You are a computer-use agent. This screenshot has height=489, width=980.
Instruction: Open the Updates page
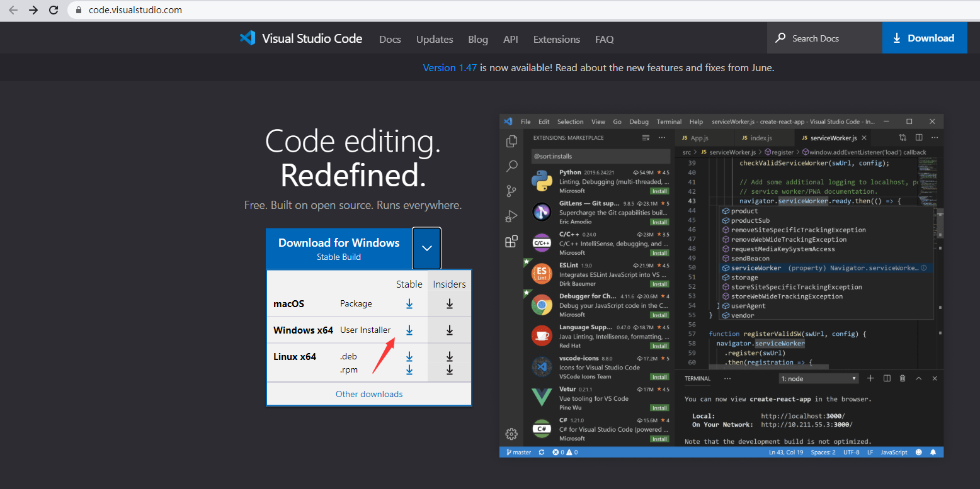435,39
